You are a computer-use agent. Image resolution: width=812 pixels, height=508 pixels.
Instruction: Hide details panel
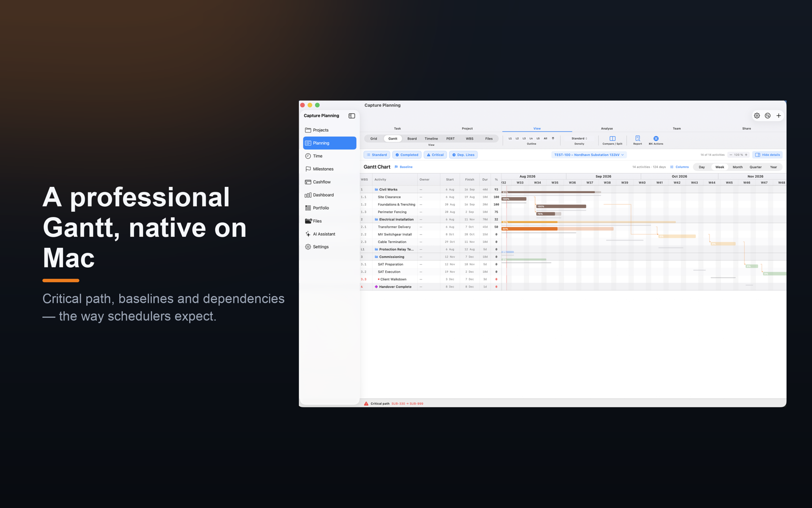point(767,155)
